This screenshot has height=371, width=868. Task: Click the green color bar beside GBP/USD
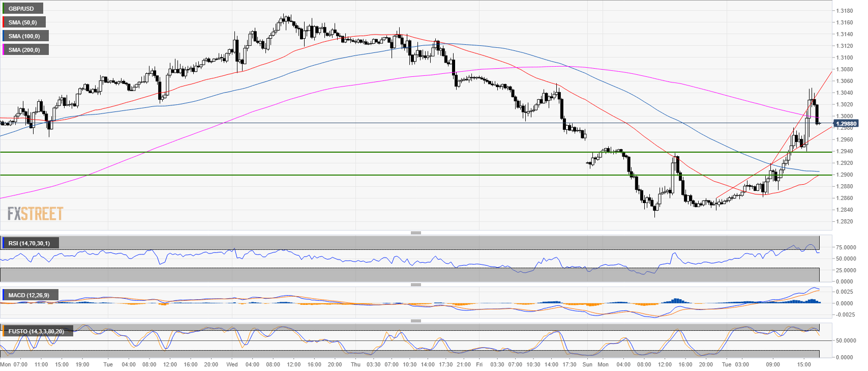pos(3,9)
